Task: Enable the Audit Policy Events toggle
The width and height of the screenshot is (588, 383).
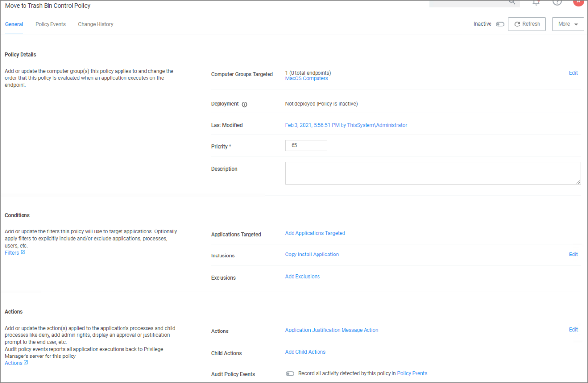Action: 290,374
